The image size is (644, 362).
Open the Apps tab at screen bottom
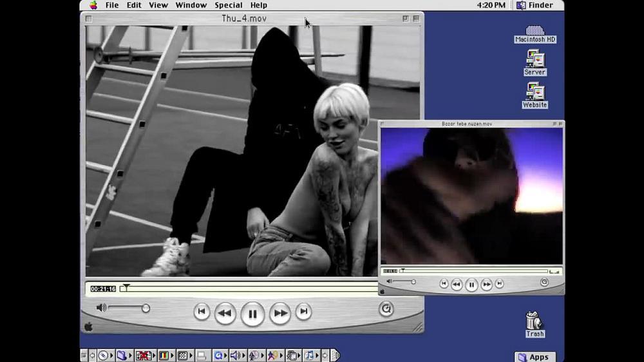[x=535, y=357]
